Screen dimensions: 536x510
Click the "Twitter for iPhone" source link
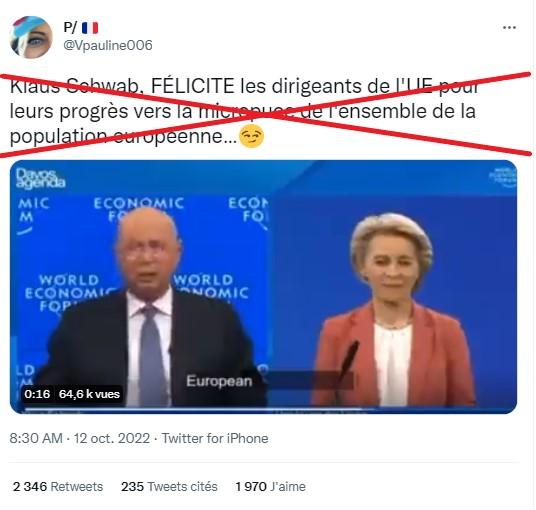(x=215, y=438)
